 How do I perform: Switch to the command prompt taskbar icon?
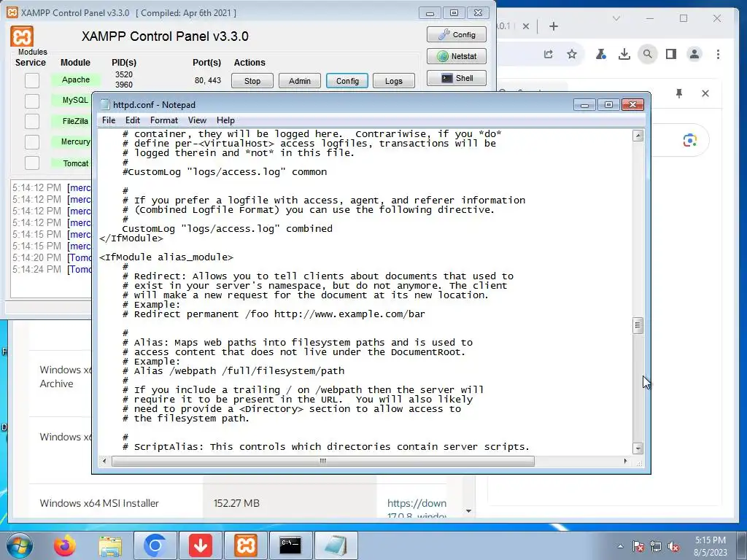[x=290, y=545]
